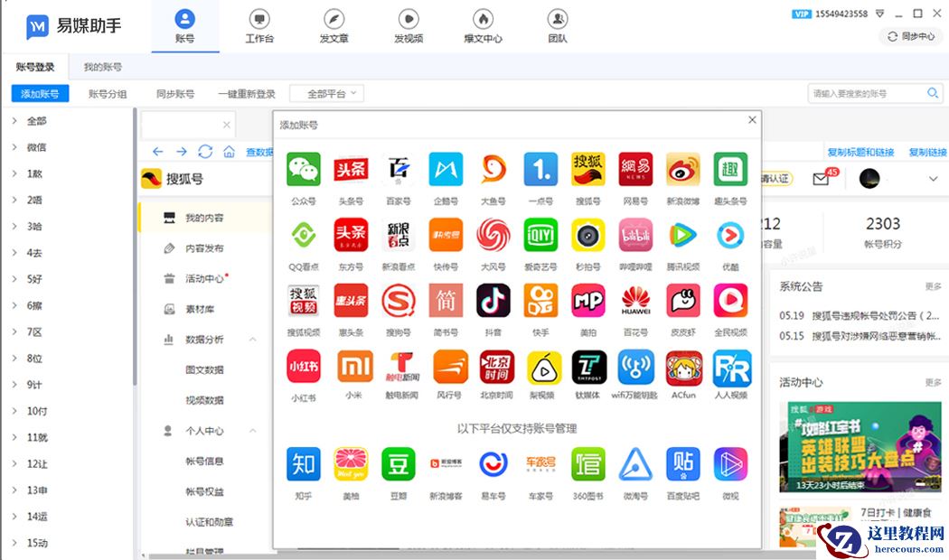Select the 爱奇艺号 platform icon
The width and height of the screenshot is (949, 560).
[540, 235]
